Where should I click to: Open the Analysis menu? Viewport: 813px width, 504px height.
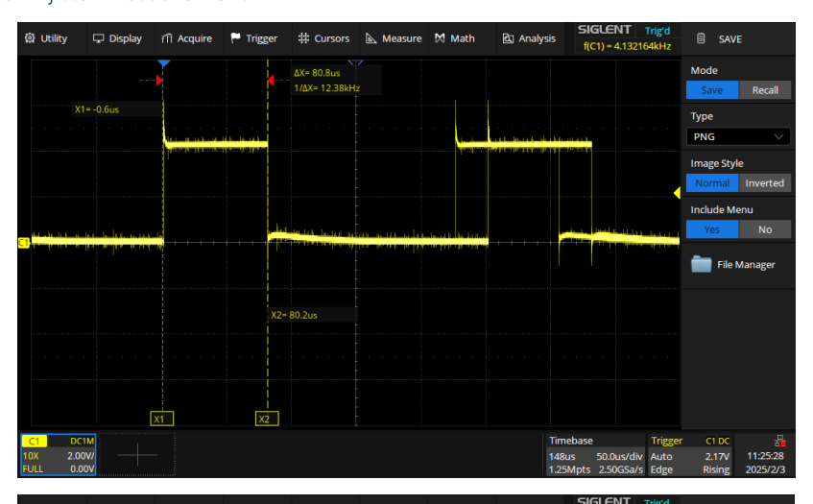pyautogui.click(x=530, y=38)
